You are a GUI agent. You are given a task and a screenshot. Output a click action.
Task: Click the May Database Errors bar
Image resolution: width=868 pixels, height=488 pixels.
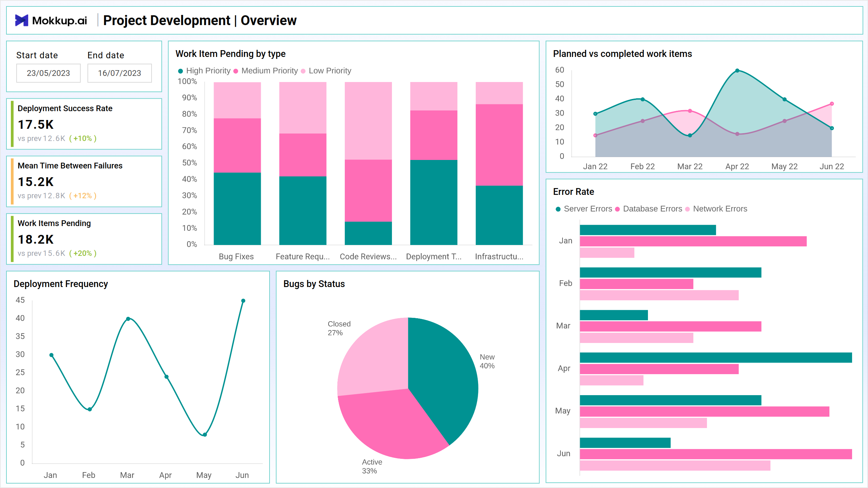click(705, 412)
